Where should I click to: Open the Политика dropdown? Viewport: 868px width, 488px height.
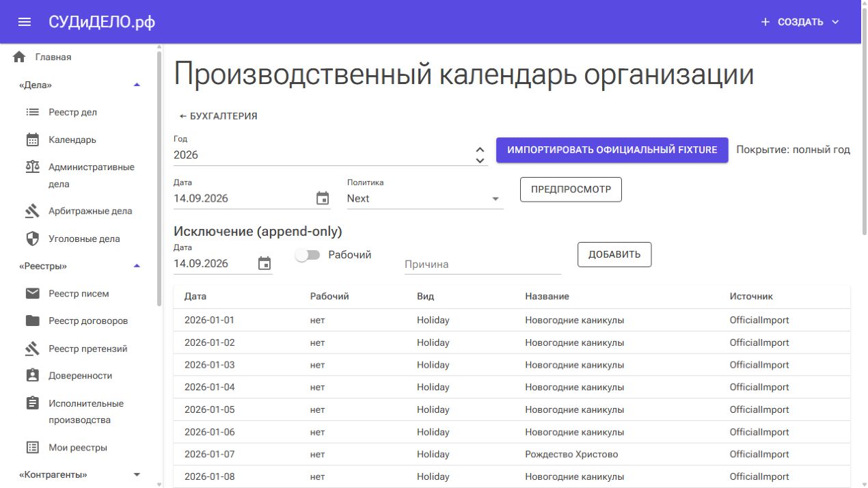pyautogui.click(x=425, y=198)
